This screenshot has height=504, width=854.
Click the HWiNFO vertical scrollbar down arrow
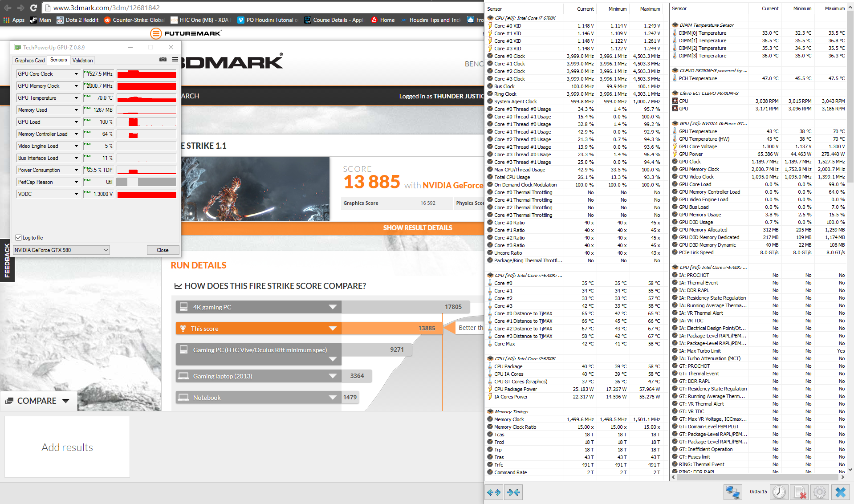click(850, 469)
